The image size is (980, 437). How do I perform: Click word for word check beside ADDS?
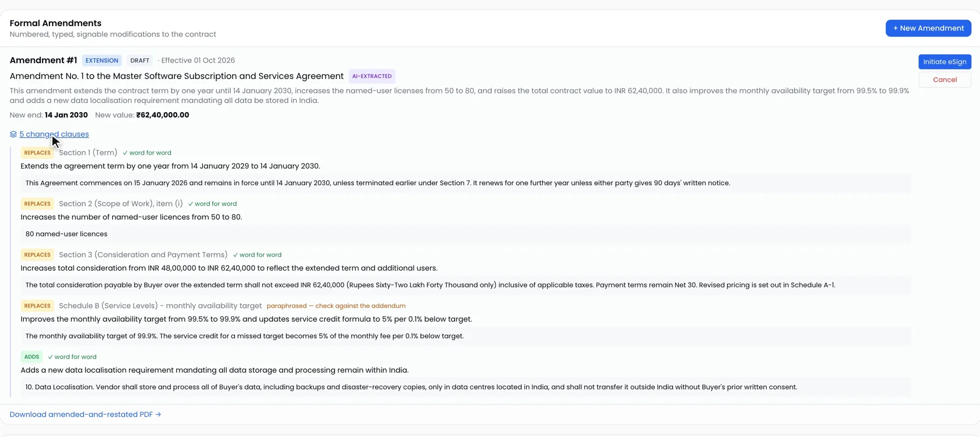click(x=72, y=357)
